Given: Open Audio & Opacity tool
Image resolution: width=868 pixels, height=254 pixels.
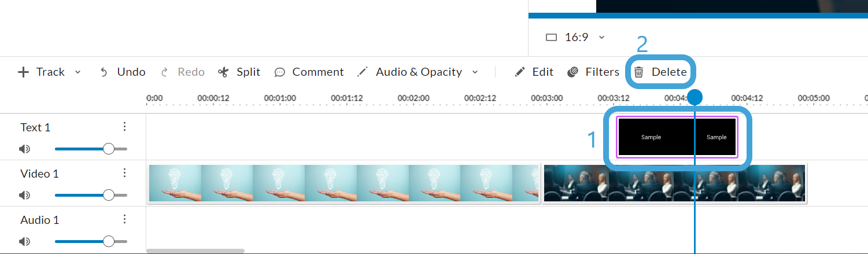Looking at the screenshot, I should 410,72.
